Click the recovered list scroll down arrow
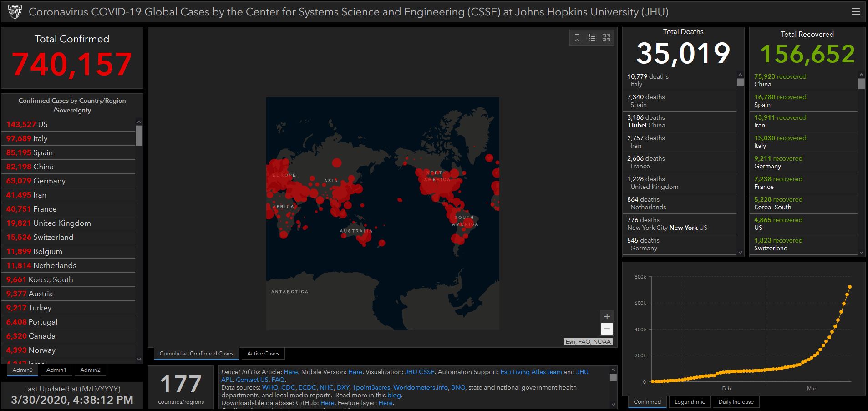The image size is (868, 411). click(861, 253)
